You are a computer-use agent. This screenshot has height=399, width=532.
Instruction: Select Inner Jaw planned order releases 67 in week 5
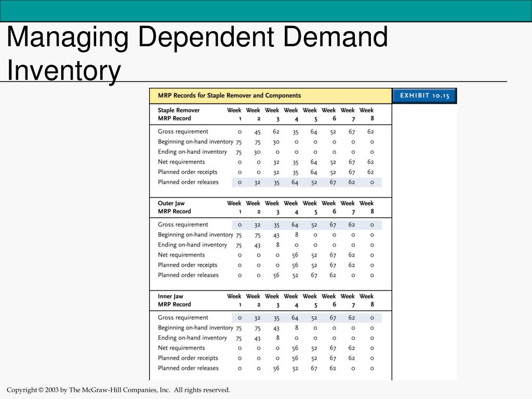(x=314, y=368)
